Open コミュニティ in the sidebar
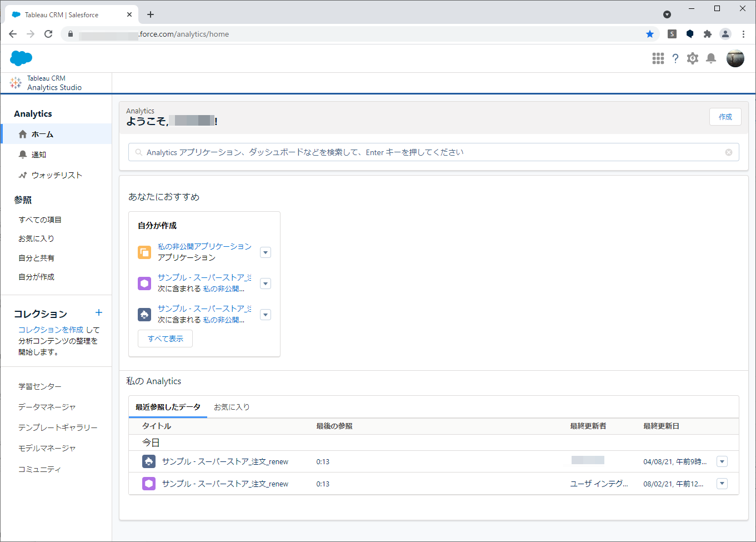756x542 pixels. point(40,469)
